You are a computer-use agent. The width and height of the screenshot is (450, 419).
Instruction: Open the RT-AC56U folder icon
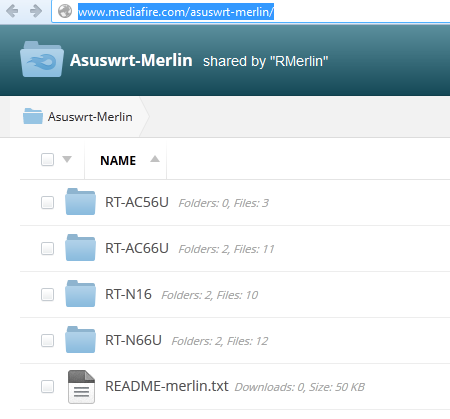pyautogui.click(x=80, y=202)
